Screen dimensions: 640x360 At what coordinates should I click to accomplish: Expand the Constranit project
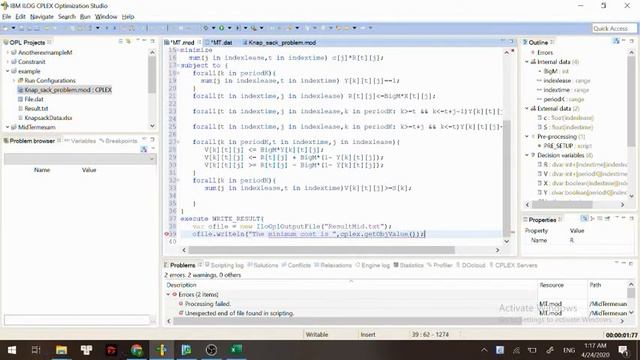point(7,62)
